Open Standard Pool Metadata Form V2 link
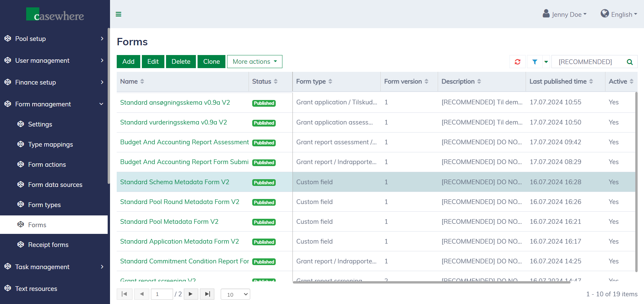The image size is (644, 304). pyautogui.click(x=169, y=221)
